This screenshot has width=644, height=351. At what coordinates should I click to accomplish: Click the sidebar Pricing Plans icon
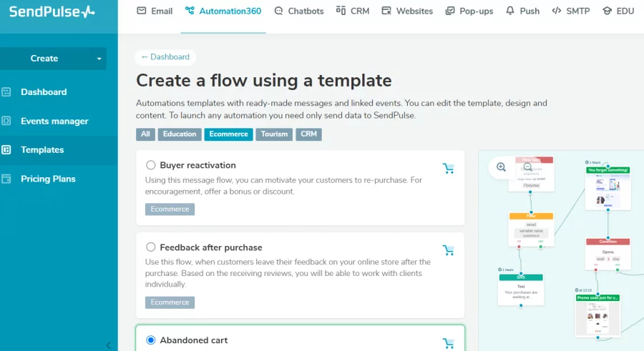point(6,179)
